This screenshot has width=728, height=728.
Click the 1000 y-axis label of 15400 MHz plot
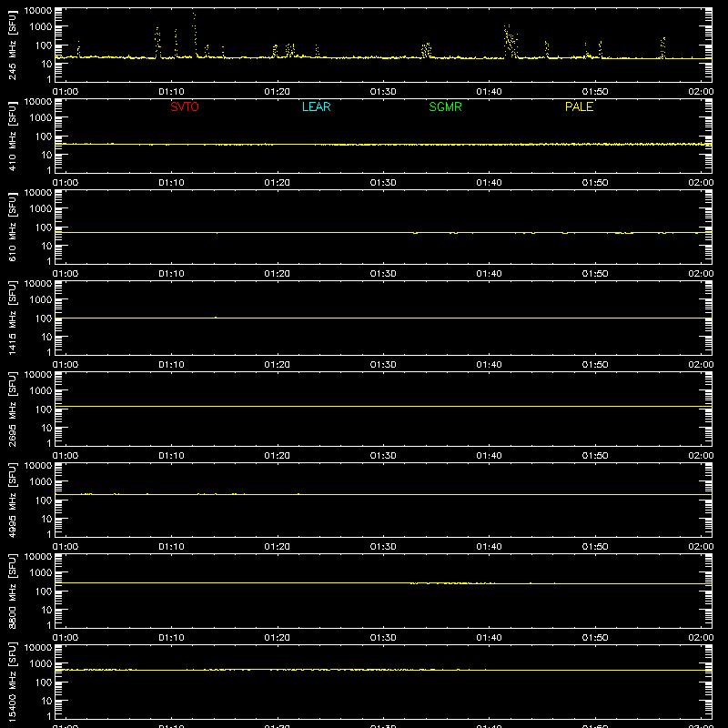[x=41, y=664]
